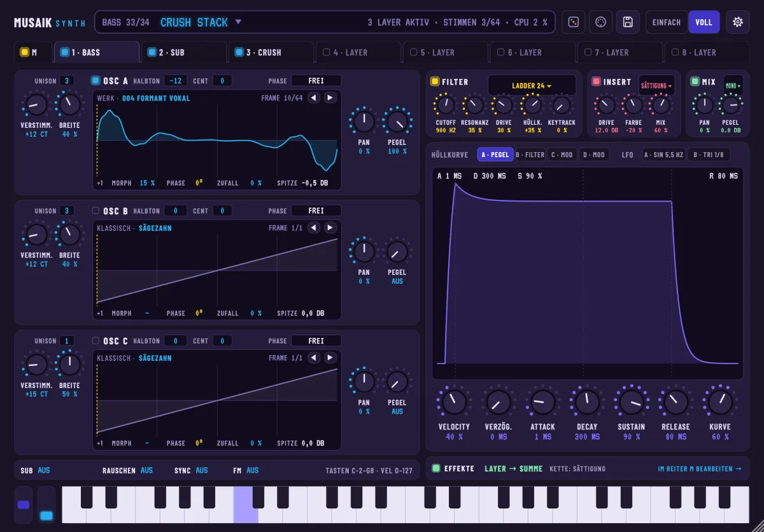Enable the OSC B checkbox
764x532 pixels.
click(x=95, y=211)
